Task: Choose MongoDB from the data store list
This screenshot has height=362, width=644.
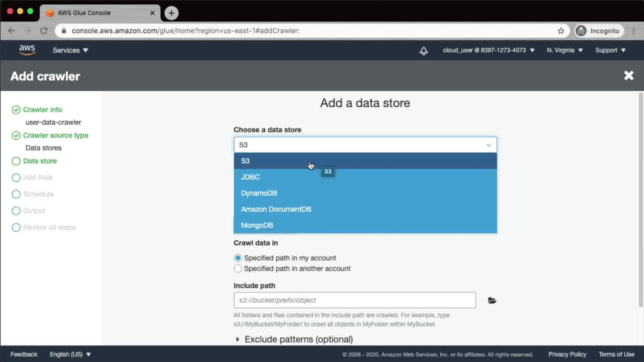Action: tap(257, 225)
